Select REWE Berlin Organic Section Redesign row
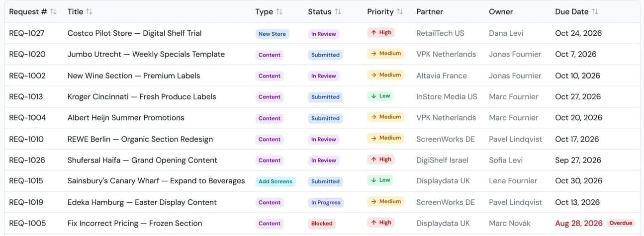 (x=322, y=139)
